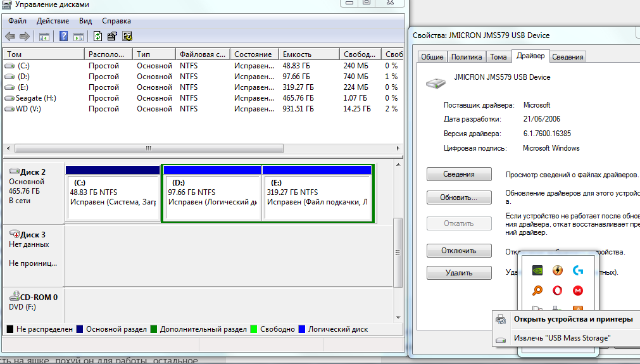The height and width of the screenshot is (364, 640).
Task: Select the (C:) partition block on Disk 2
Action: [113, 192]
